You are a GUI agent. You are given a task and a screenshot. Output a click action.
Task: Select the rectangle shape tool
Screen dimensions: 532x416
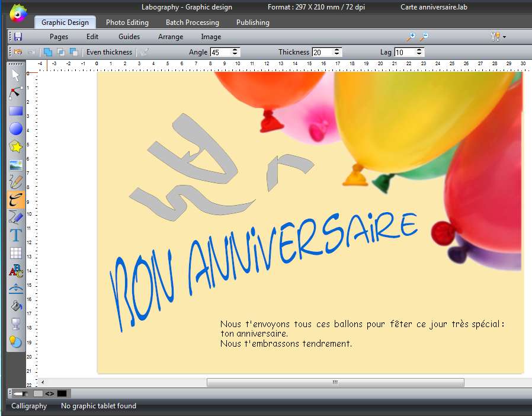point(16,111)
